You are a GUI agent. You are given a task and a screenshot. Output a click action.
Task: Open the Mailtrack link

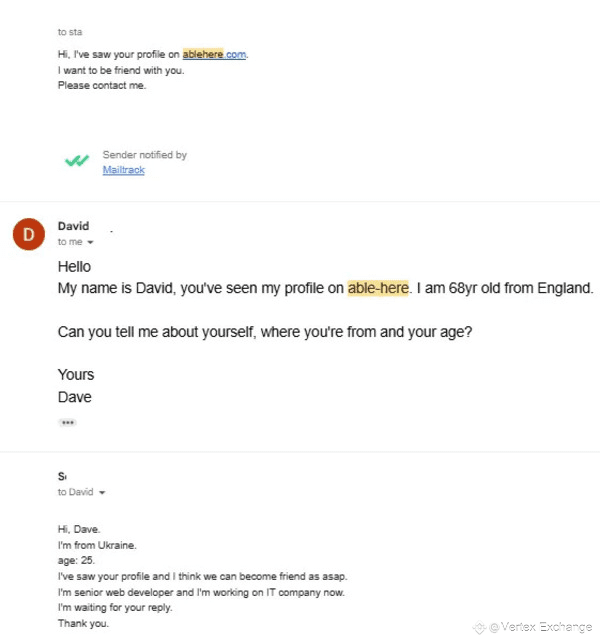[123, 170]
